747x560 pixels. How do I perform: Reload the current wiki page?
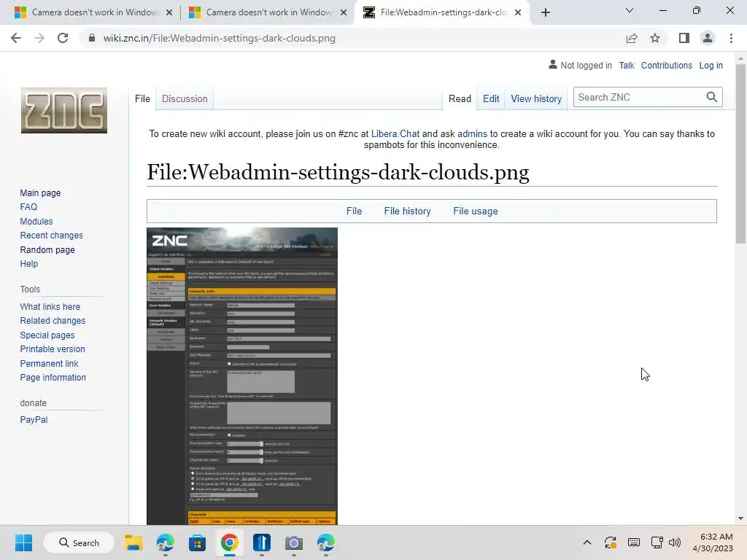pos(63,38)
